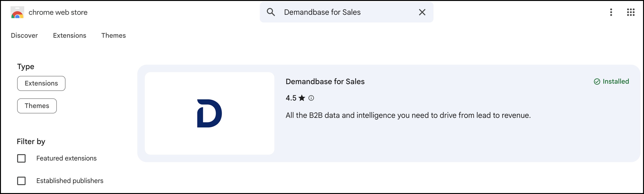Clear the search field with the X
Image resolution: width=644 pixels, height=194 pixels.
click(x=422, y=12)
